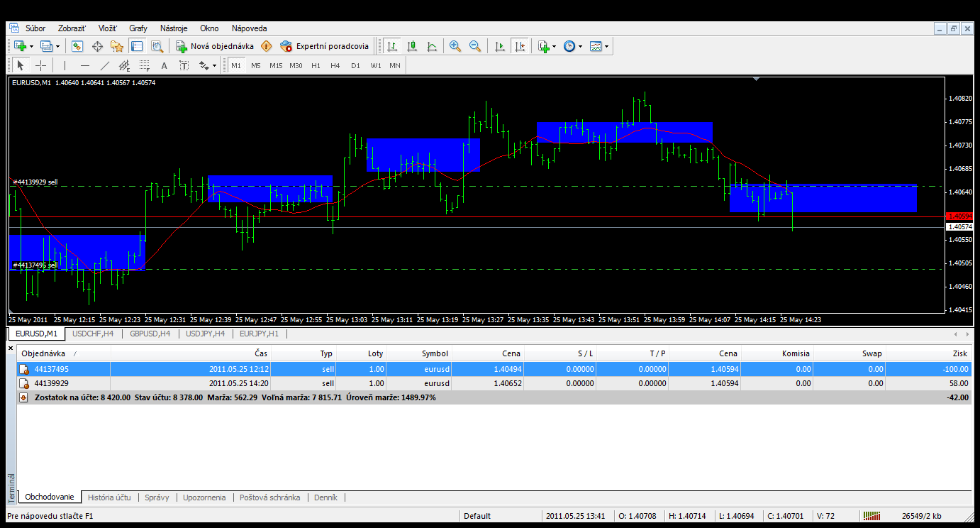Image resolution: width=980 pixels, height=528 pixels.
Task: Select the H4 timeframe
Action: tap(335, 66)
